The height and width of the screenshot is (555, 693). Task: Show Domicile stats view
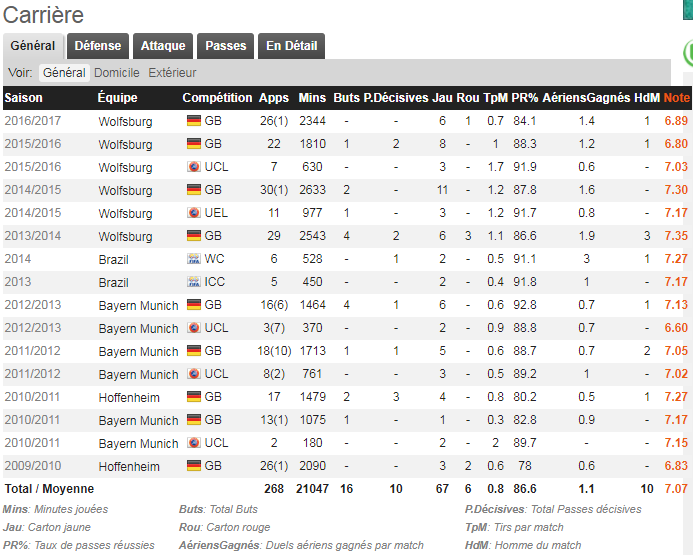coord(117,72)
